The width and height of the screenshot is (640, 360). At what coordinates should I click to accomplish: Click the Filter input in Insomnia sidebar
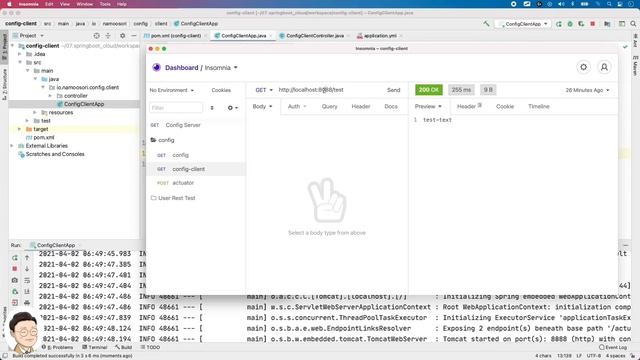[x=176, y=108]
